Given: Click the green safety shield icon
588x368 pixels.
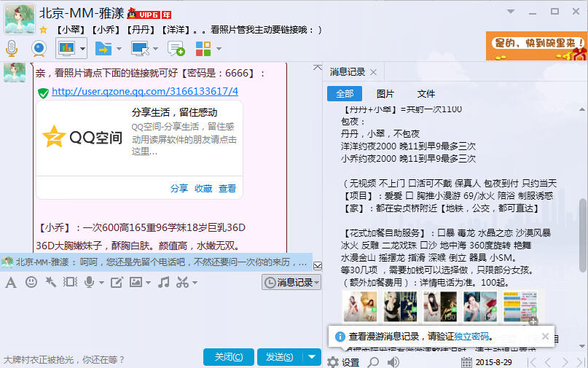Looking at the screenshot, I should (x=43, y=93).
